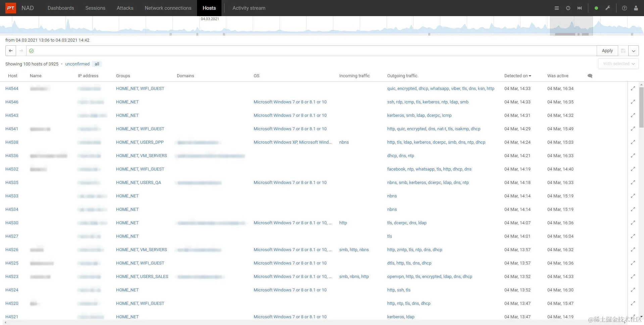
Task: Open host H4538 link
Action: (x=12, y=142)
